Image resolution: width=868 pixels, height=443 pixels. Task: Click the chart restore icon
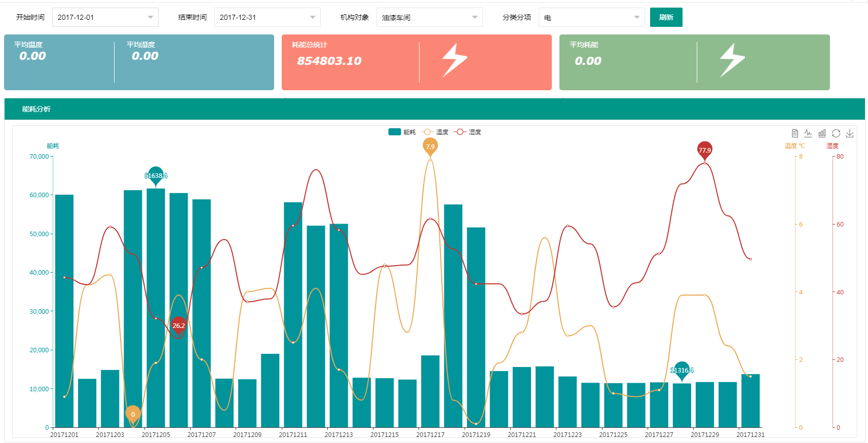pos(836,133)
